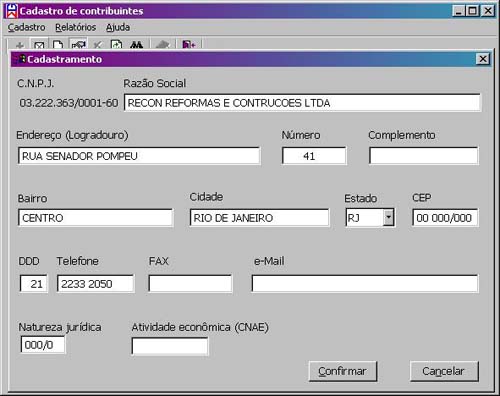Click the empty Complemento field
Screen dimensions: 500x396
(424, 156)
